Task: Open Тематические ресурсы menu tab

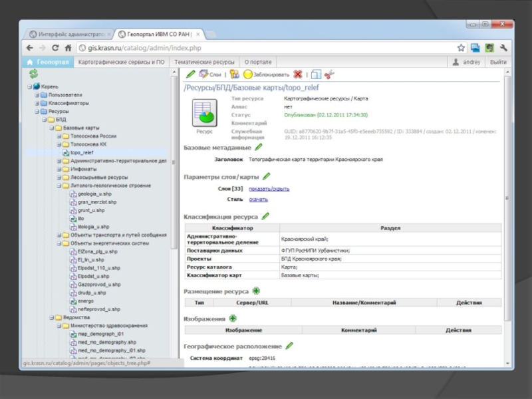Action: click(x=204, y=62)
